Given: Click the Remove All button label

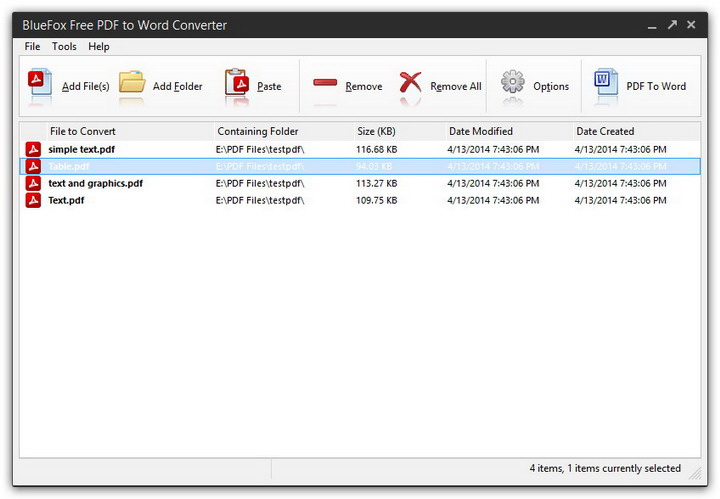Looking at the screenshot, I should coord(456,86).
